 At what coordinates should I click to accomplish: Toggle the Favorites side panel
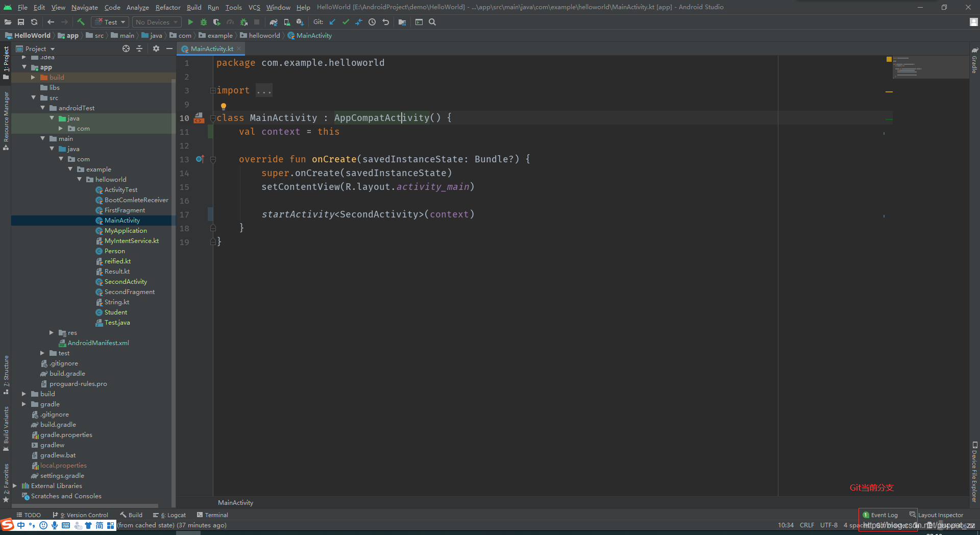(6, 483)
